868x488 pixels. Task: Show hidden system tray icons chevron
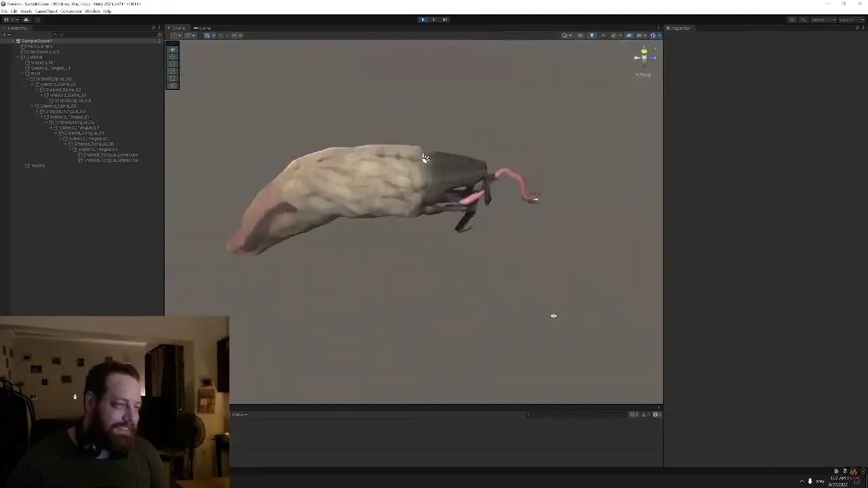(802, 481)
